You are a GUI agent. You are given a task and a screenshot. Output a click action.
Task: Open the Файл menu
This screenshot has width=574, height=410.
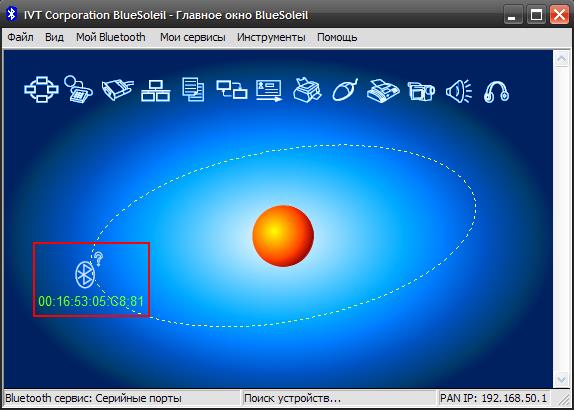tap(20, 37)
